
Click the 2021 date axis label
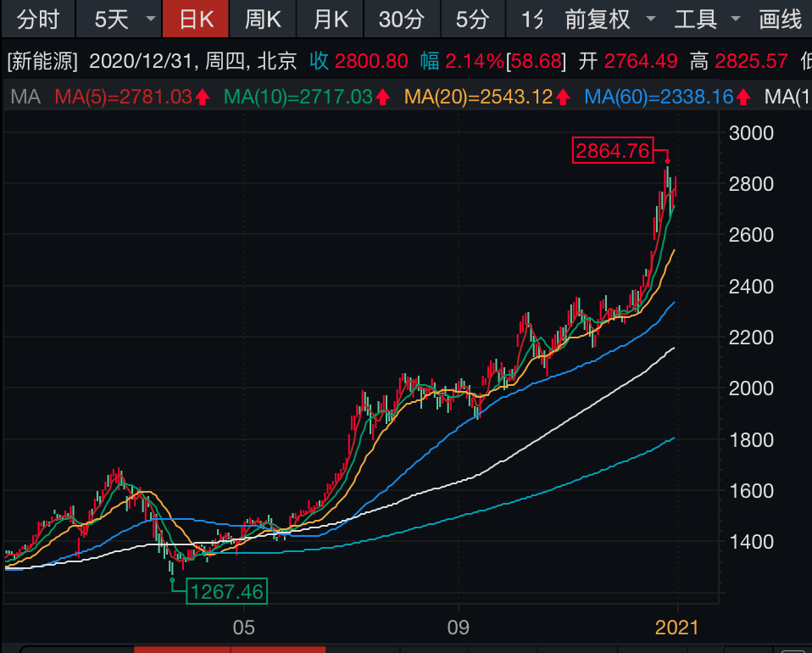(x=676, y=628)
